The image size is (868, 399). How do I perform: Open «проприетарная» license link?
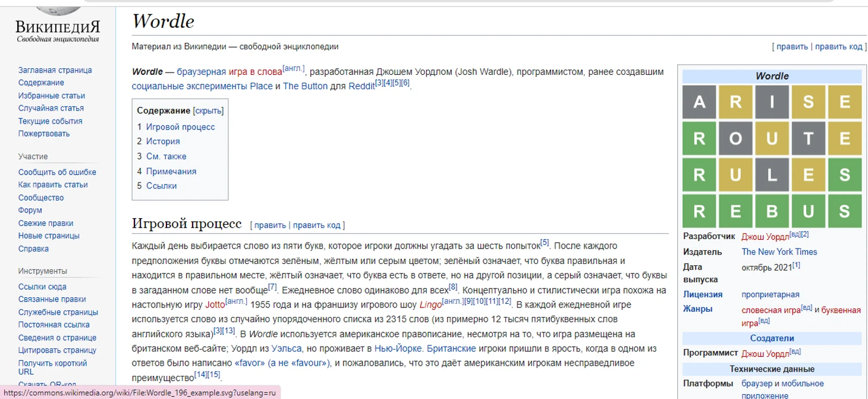pos(770,294)
